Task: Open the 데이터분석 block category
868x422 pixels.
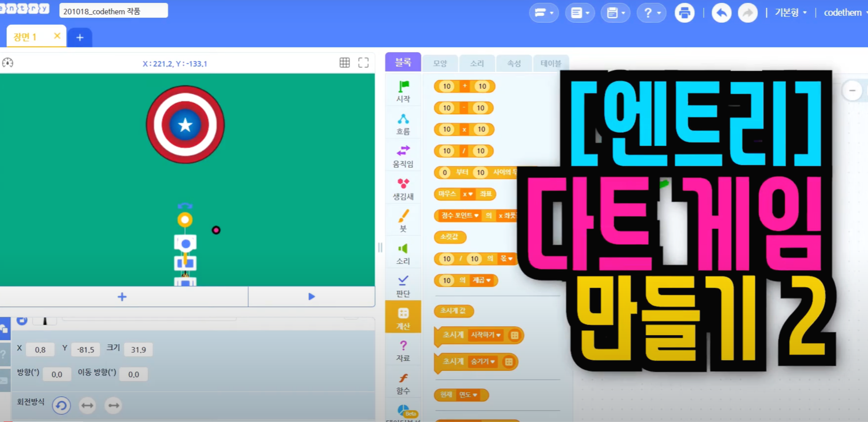Action: (x=403, y=414)
